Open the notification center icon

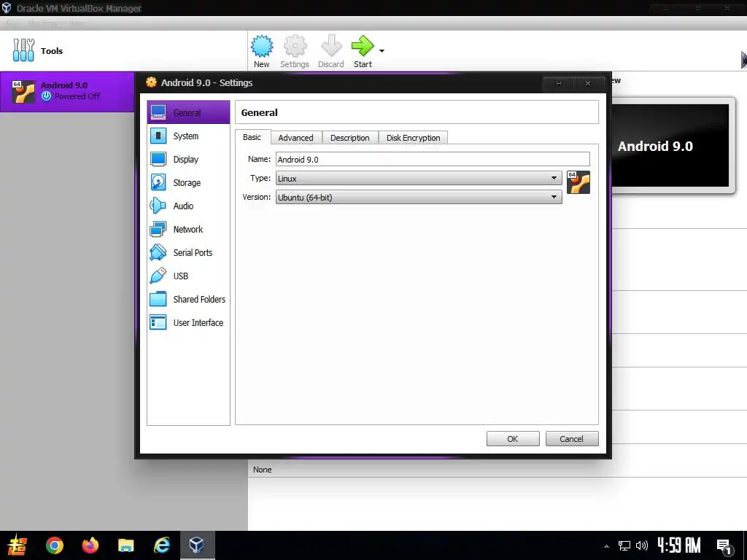coord(724,546)
